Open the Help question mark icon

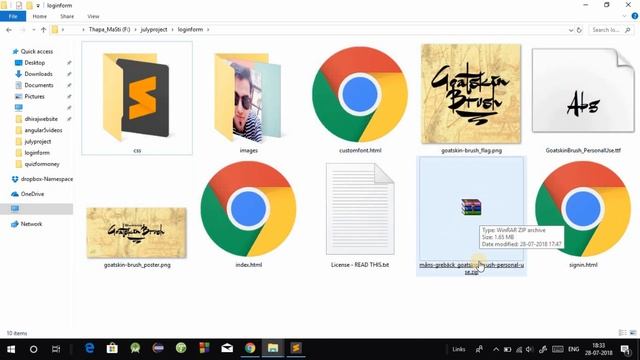click(635, 16)
